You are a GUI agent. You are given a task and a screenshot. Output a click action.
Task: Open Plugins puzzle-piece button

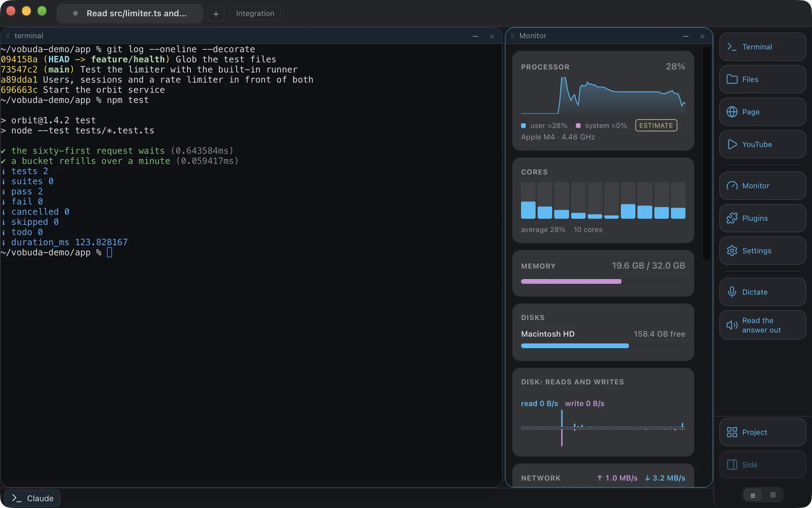tap(762, 218)
